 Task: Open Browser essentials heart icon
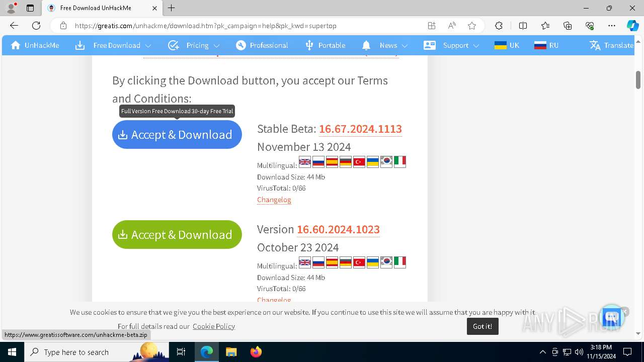click(590, 26)
